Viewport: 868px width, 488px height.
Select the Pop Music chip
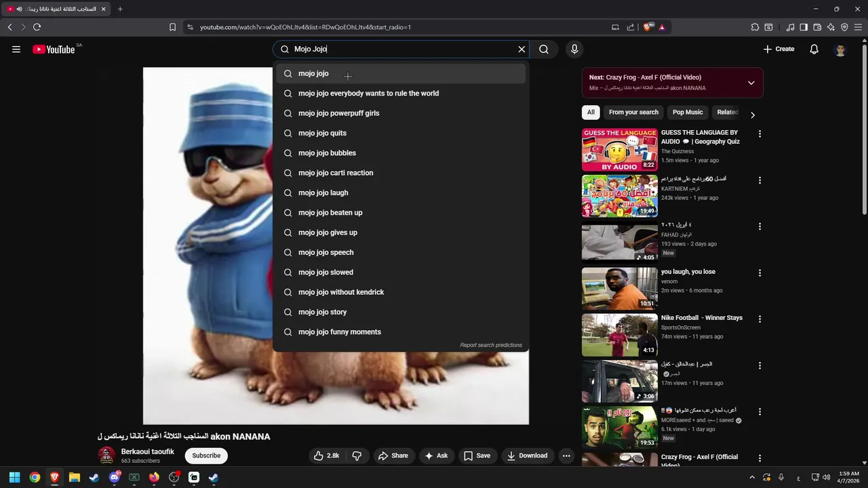coord(688,113)
